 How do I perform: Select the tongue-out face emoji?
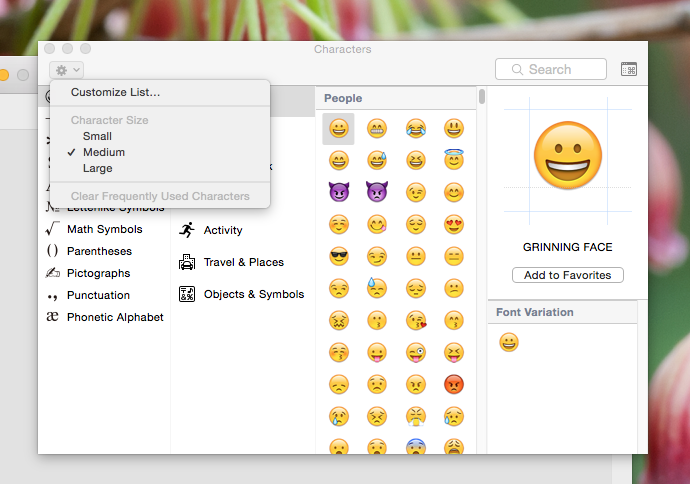[x=377, y=352]
